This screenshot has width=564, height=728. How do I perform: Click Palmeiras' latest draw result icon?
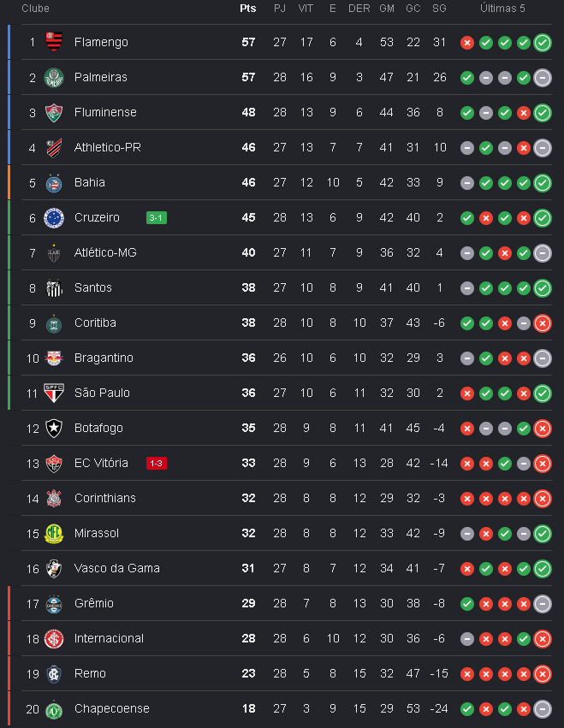pos(543,78)
